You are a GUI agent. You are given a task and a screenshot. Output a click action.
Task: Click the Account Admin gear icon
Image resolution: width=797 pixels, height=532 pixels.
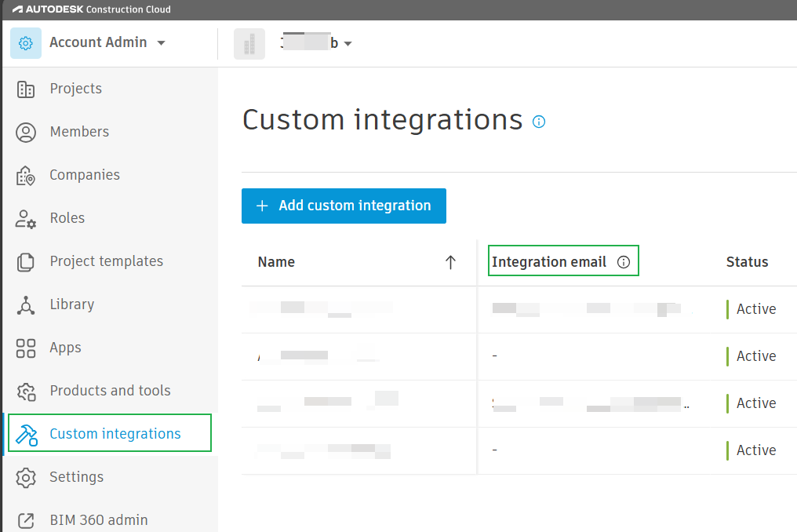26,43
